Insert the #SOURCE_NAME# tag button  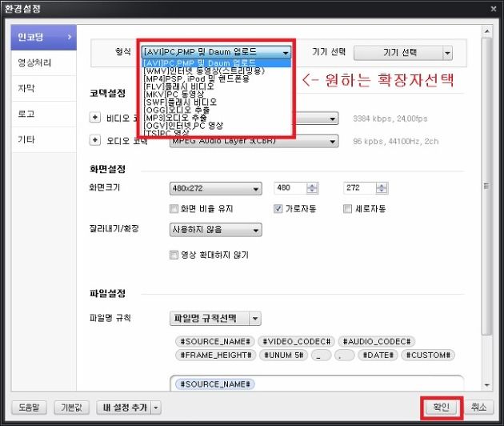(215, 341)
